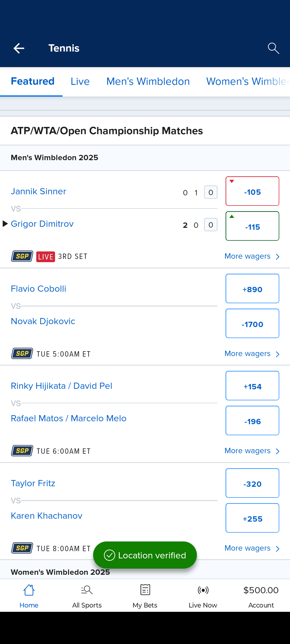Open the All Sports browse icon
The height and width of the screenshot is (644, 290).
point(87,590)
